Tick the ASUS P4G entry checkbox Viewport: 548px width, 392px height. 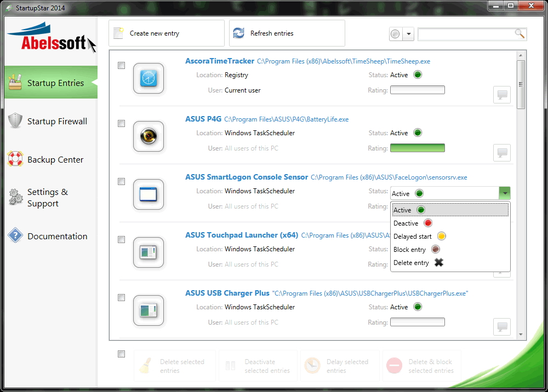coord(122,124)
